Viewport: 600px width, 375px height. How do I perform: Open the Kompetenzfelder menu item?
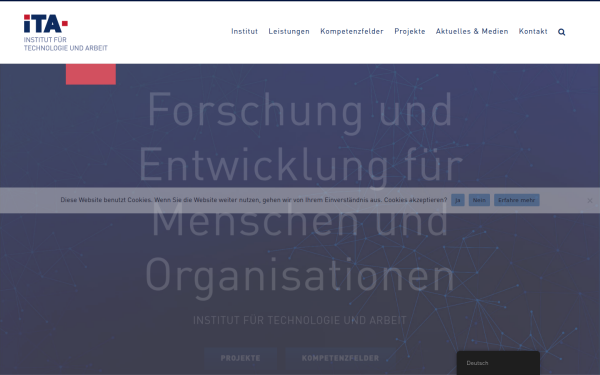pyautogui.click(x=352, y=31)
